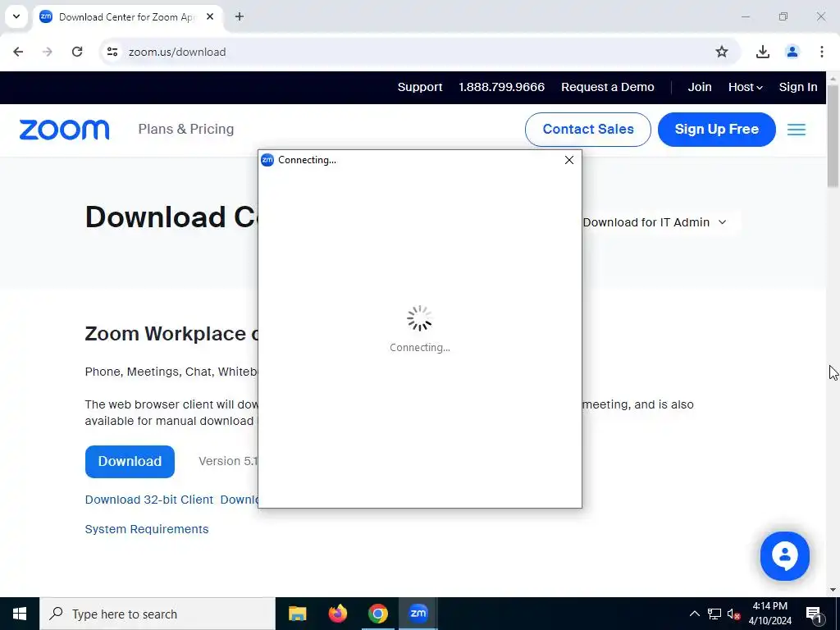This screenshot has height=630, width=840.
Task: Open Chrome downloads tray icon
Action: coord(762,52)
